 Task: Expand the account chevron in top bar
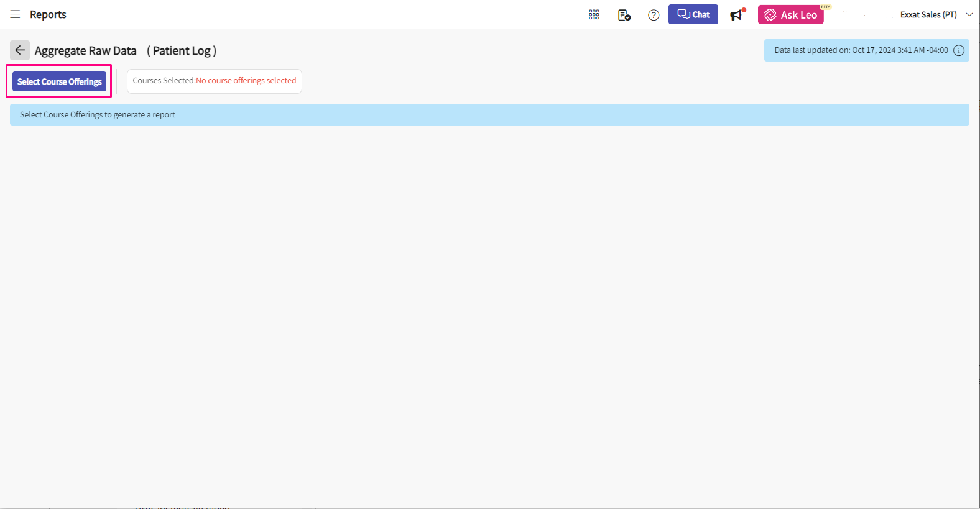[x=969, y=14]
